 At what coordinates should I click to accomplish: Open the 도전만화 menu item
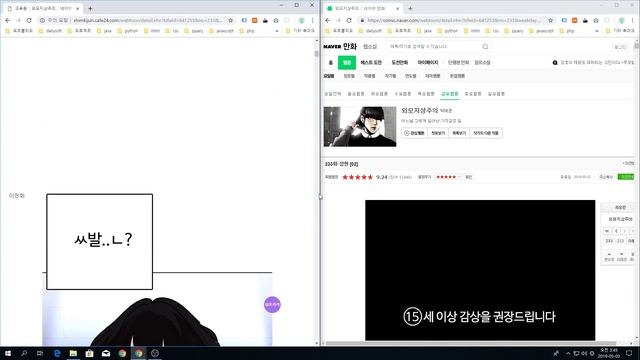[400, 62]
